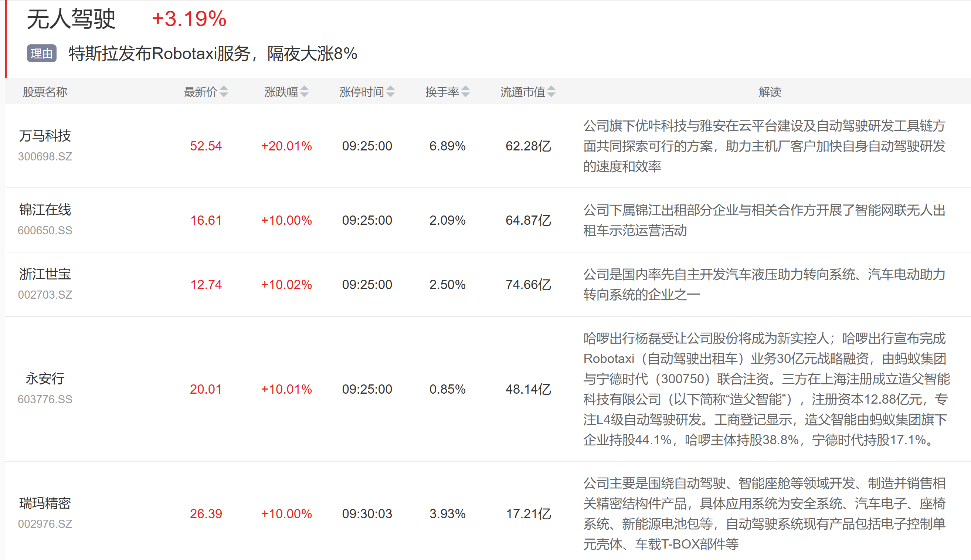The height and width of the screenshot is (560, 971).
Task: Click turnover rate 2.09%
Action: [447, 220]
